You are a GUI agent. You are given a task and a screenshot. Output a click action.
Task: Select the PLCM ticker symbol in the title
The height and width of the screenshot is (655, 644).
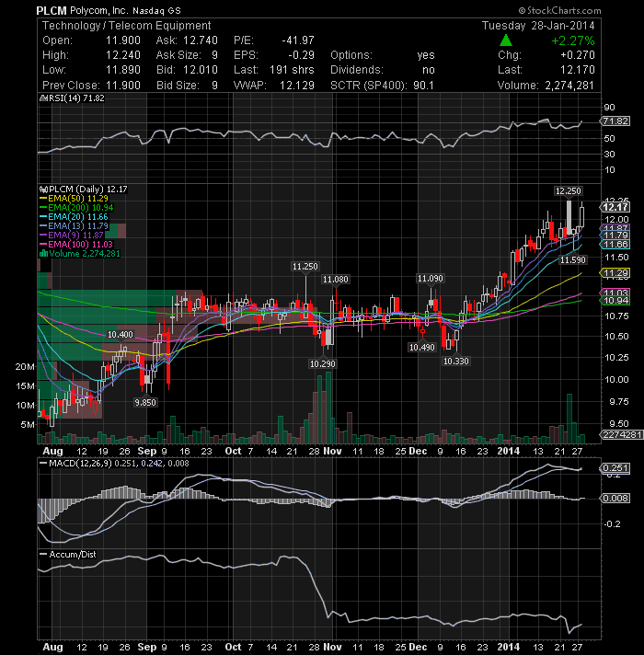tap(51, 10)
